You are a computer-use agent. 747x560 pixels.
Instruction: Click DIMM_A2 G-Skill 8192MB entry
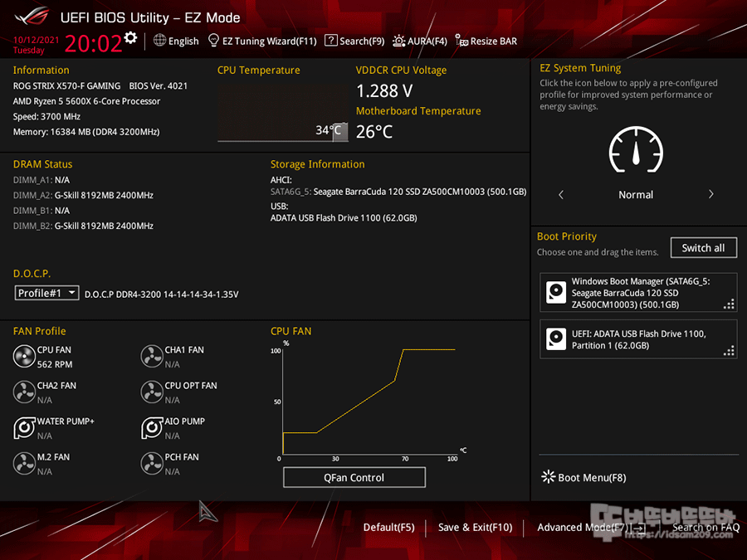pyautogui.click(x=83, y=195)
